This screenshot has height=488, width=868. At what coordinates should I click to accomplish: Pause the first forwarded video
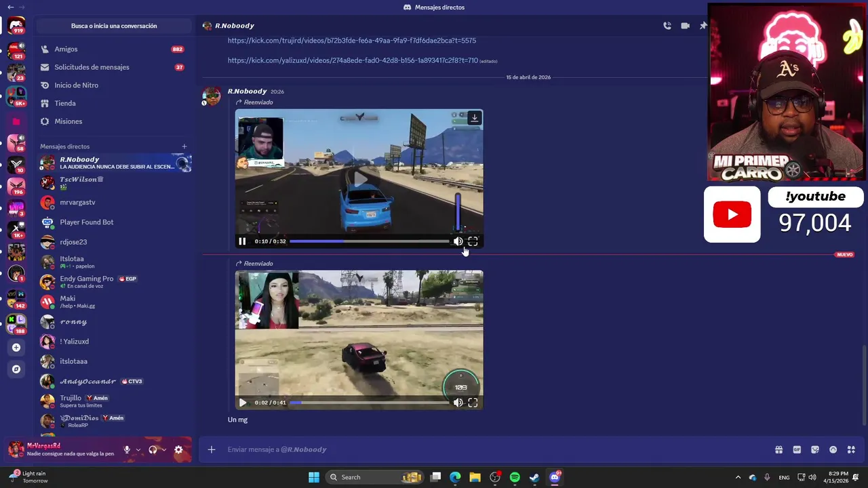(242, 241)
